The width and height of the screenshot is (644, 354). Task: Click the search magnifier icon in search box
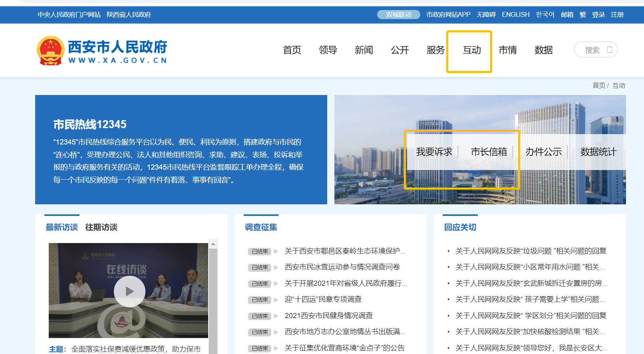click(x=610, y=50)
